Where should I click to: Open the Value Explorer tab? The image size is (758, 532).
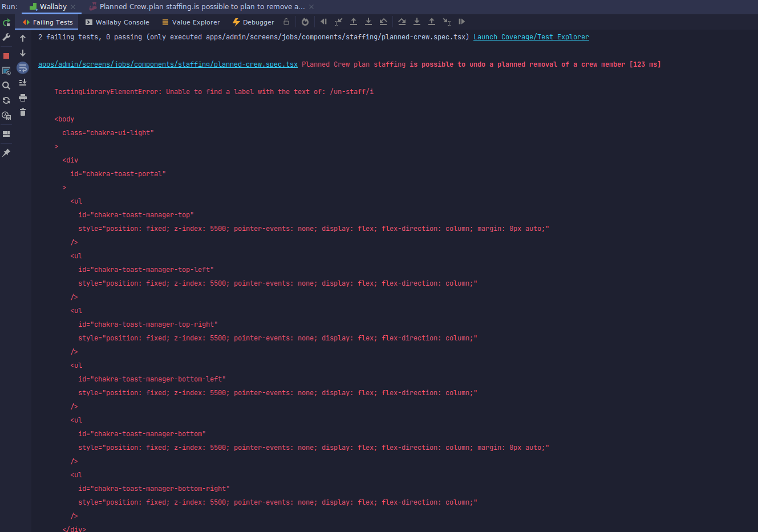190,22
